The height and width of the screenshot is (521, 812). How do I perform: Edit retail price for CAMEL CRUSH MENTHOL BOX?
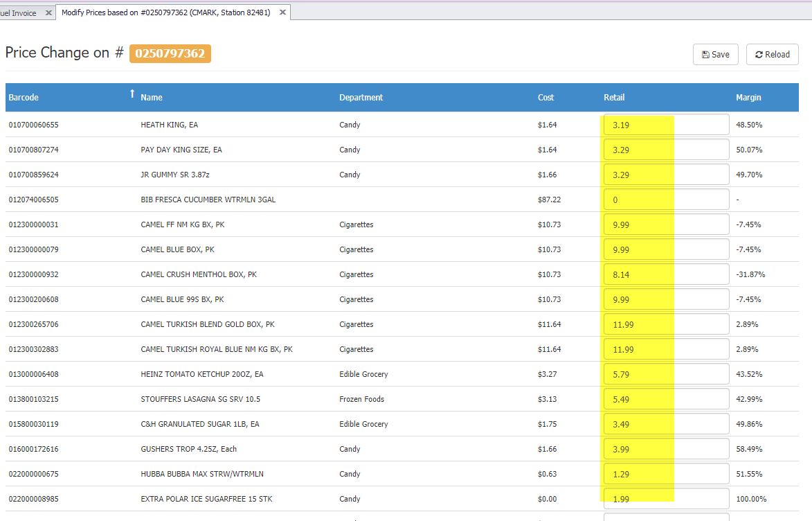click(x=666, y=274)
